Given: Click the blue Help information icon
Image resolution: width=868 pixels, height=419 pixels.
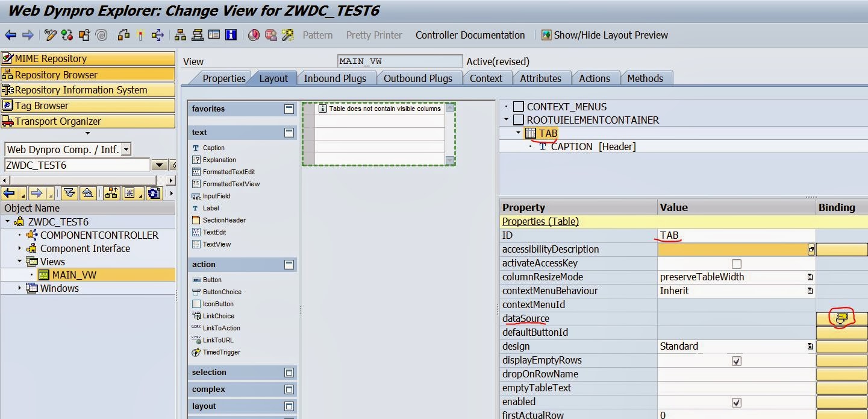Looking at the screenshot, I should 231,35.
